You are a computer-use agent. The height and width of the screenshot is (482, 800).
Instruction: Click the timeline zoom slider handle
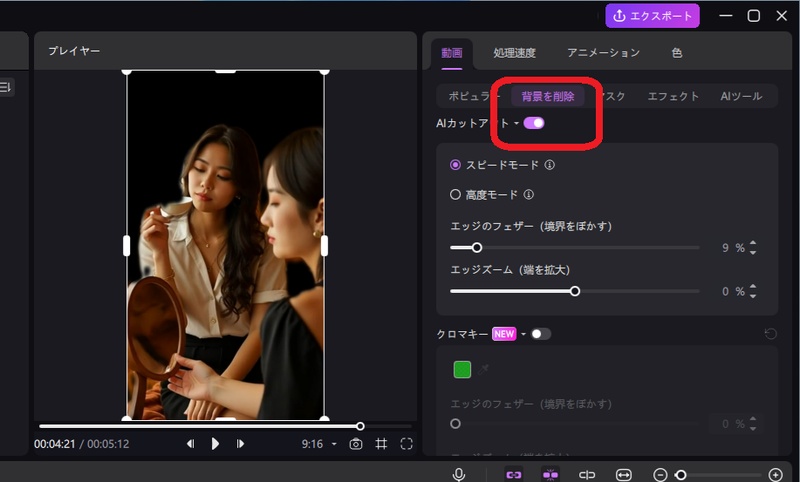tap(681, 475)
